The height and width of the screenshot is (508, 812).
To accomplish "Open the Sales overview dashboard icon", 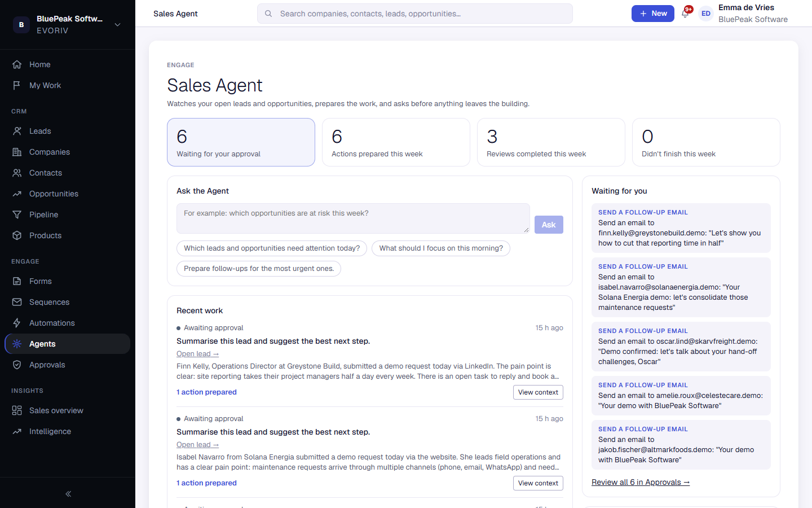I will 17,410.
